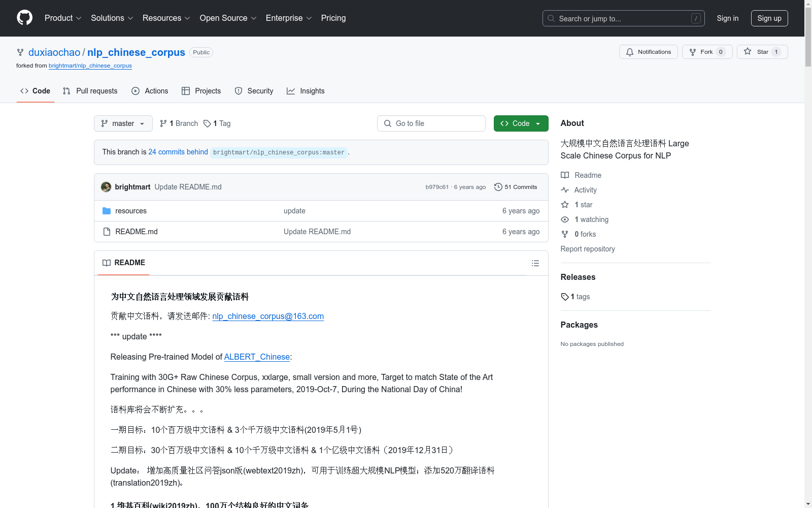Image resolution: width=812 pixels, height=508 pixels.
Task: Open commit history clock icon
Action: [498, 187]
